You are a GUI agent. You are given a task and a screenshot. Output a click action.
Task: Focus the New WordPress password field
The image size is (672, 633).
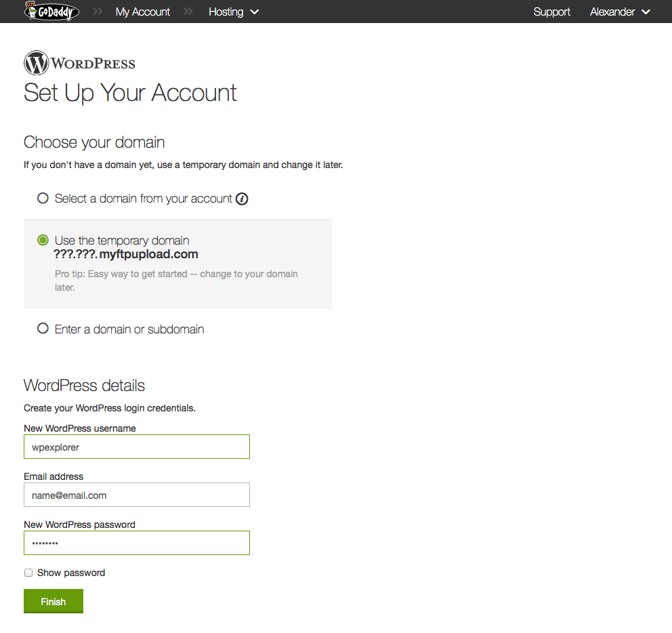[x=137, y=543]
